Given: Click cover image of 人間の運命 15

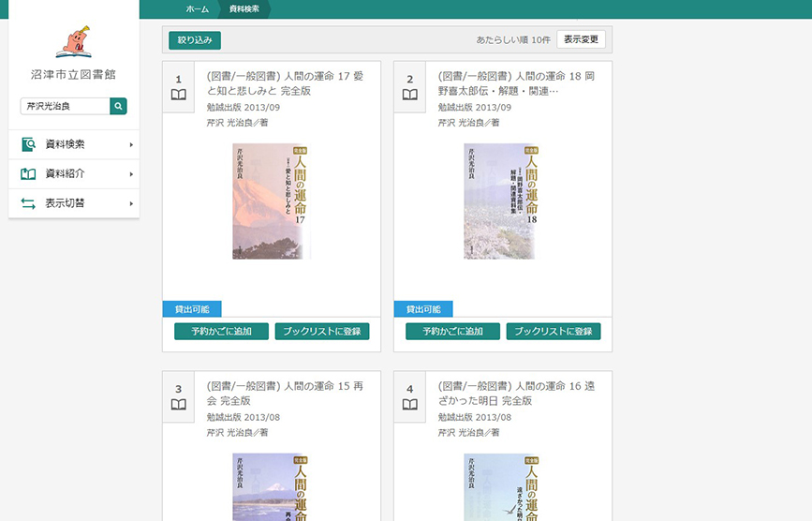Looking at the screenshot, I should click(x=272, y=487).
